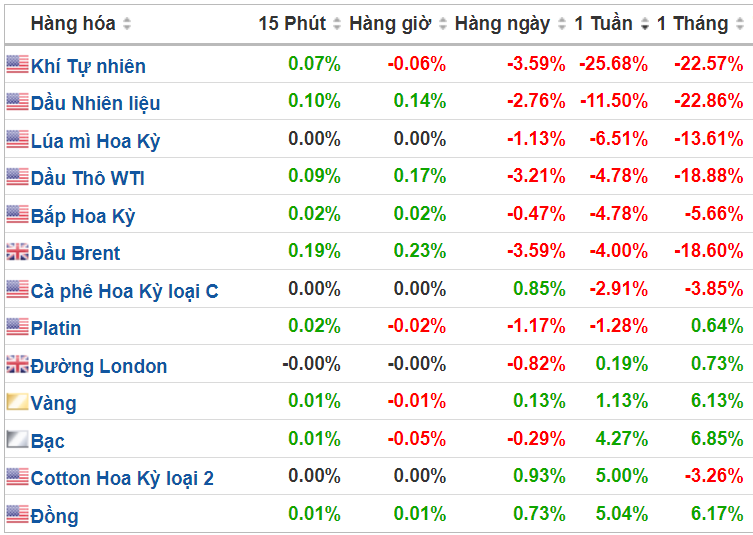Click the silver bar icon beside Bạc
Viewport: 753px width, 535px height.
click(x=17, y=439)
